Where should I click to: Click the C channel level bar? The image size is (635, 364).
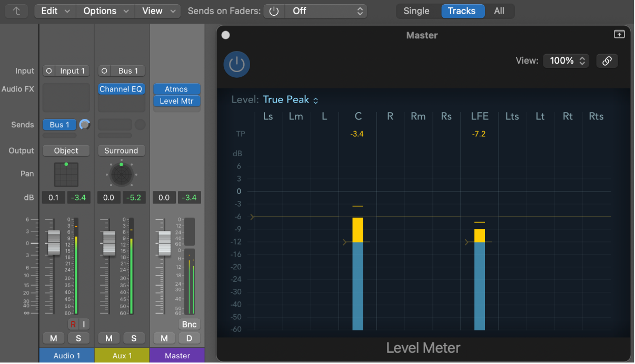(358, 274)
